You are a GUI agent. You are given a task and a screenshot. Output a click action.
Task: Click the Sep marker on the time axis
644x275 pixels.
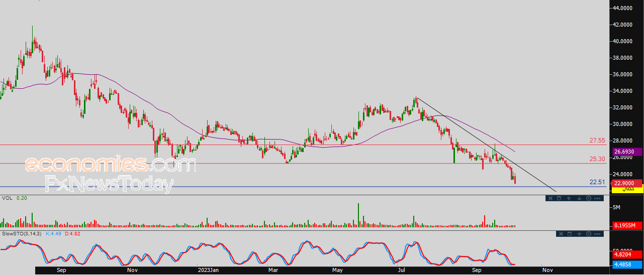click(x=61, y=270)
